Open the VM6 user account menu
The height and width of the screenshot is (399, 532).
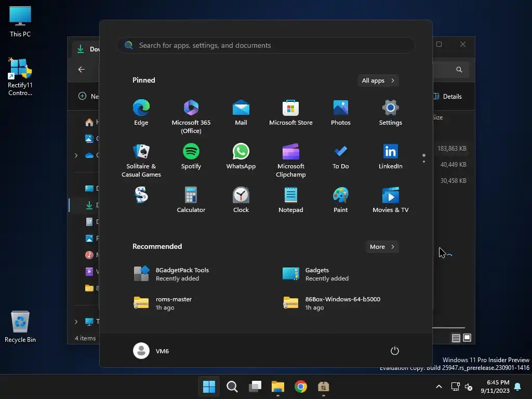(x=151, y=351)
